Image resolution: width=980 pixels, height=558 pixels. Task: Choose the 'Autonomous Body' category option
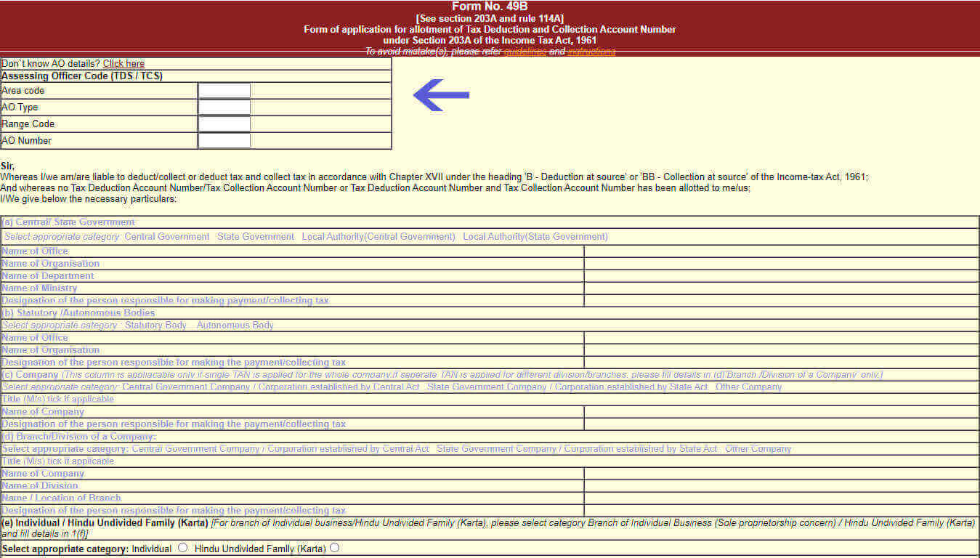(235, 325)
